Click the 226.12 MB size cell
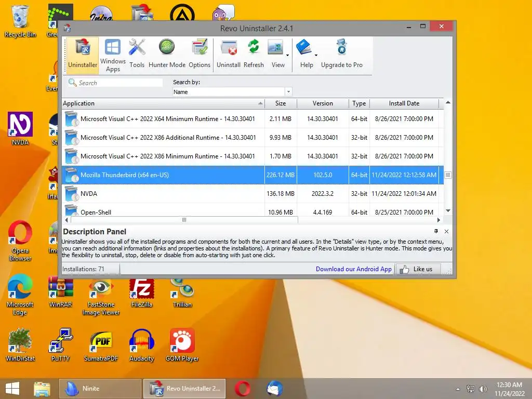Image resolution: width=532 pixels, height=399 pixels. 281,175
